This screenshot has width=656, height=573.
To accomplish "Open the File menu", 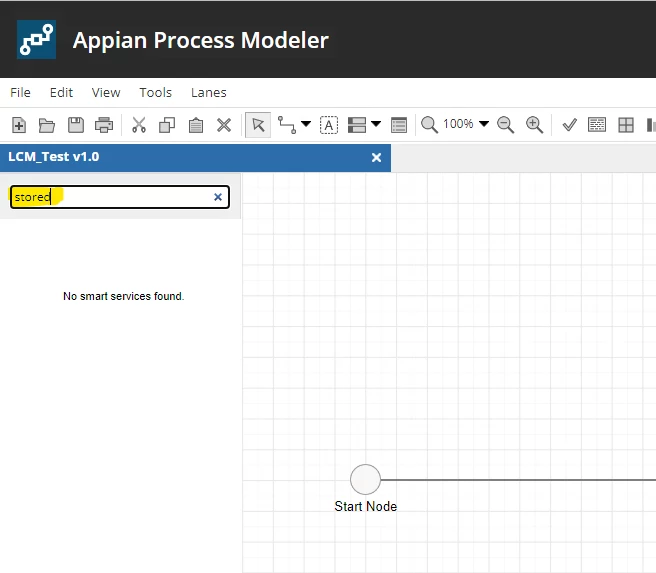I will click(20, 92).
